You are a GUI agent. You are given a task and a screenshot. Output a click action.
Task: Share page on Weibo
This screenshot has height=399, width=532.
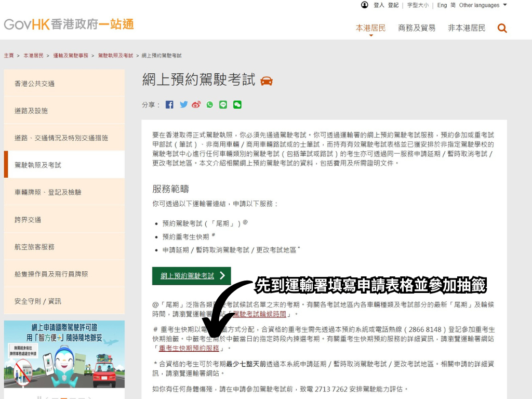(x=196, y=104)
